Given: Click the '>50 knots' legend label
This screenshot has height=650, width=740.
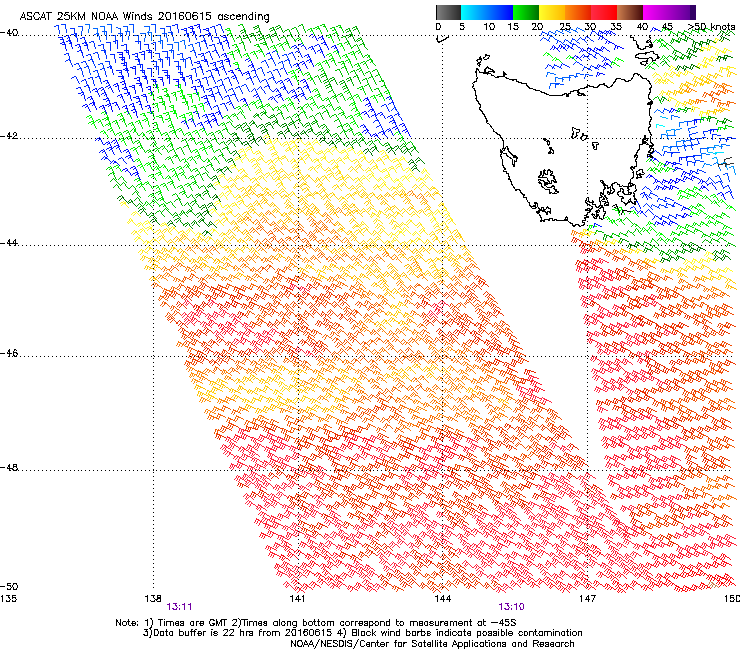Looking at the screenshot, I should pyautogui.click(x=711, y=27).
